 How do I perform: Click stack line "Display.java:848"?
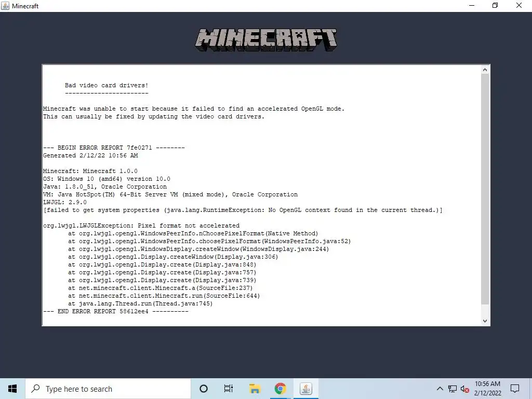162,265
